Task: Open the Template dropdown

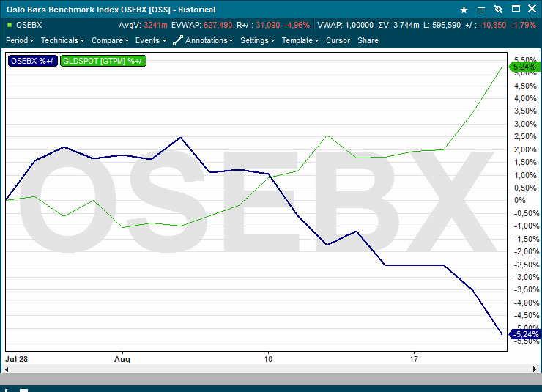Action: [x=300, y=40]
